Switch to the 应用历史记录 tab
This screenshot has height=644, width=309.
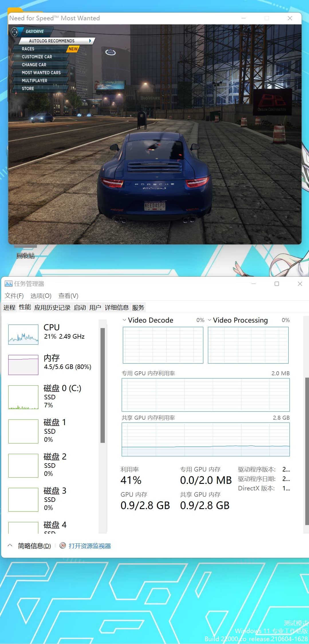coord(52,307)
